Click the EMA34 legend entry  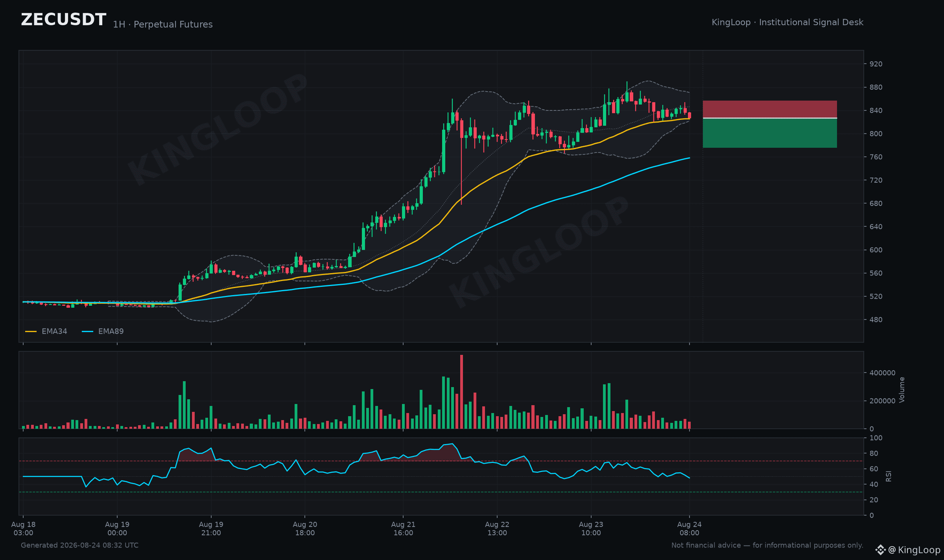point(46,331)
